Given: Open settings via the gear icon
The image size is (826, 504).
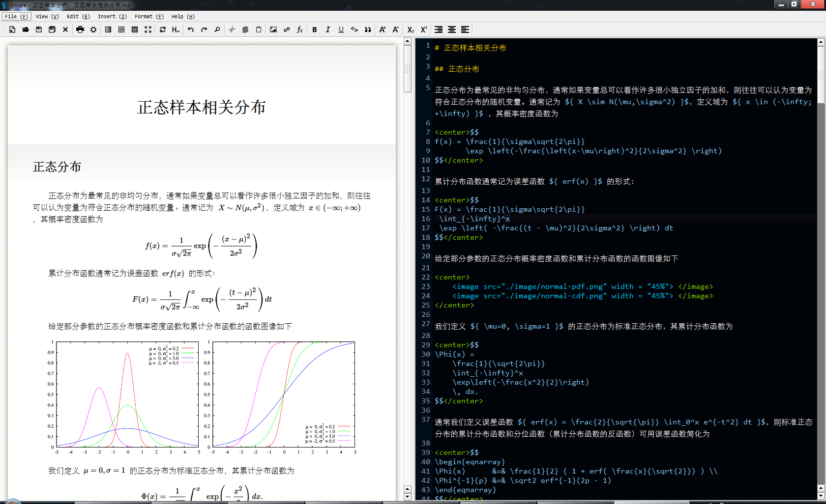Looking at the screenshot, I should click(x=93, y=29).
